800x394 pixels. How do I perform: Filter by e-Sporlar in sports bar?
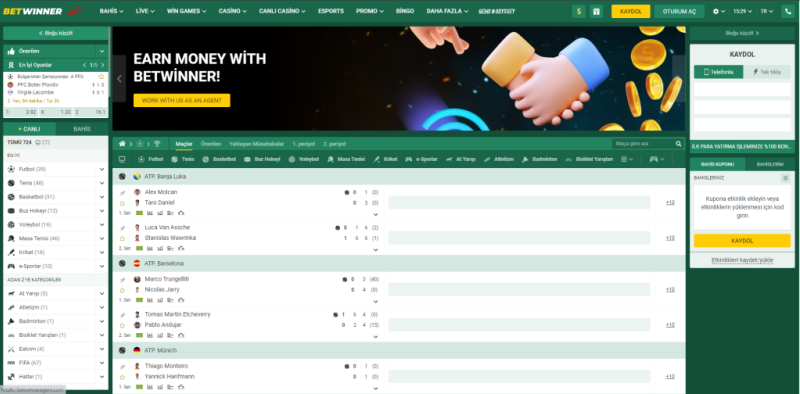point(421,159)
